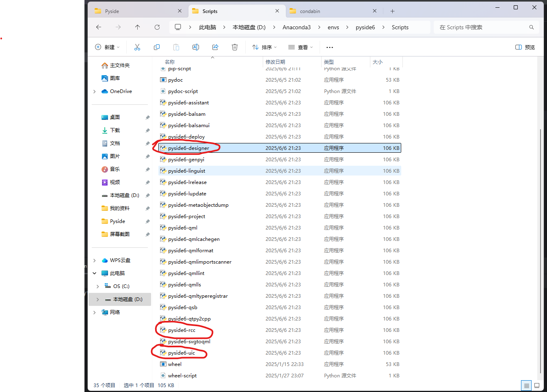Select wheel-script Python file

click(280, 376)
